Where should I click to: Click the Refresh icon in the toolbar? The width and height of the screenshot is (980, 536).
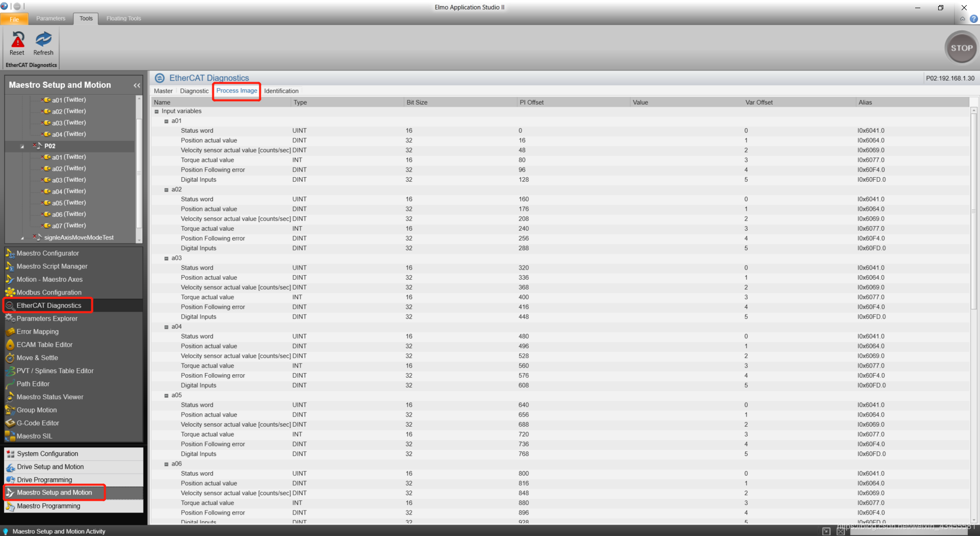click(x=43, y=39)
